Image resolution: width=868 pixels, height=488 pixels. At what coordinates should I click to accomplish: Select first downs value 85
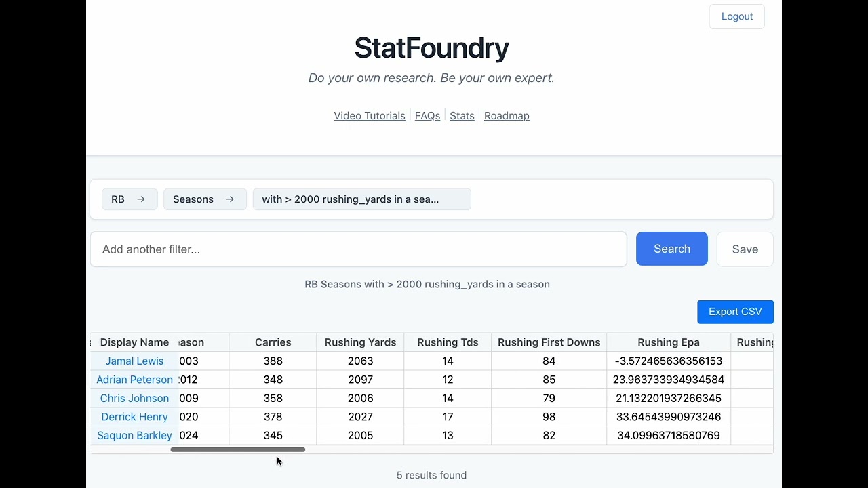tap(549, 380)
